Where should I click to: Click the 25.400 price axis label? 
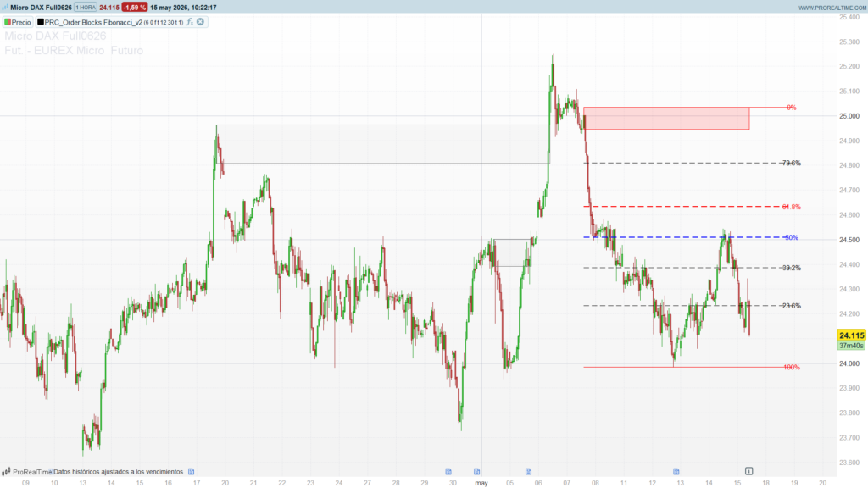coord(849,17)
